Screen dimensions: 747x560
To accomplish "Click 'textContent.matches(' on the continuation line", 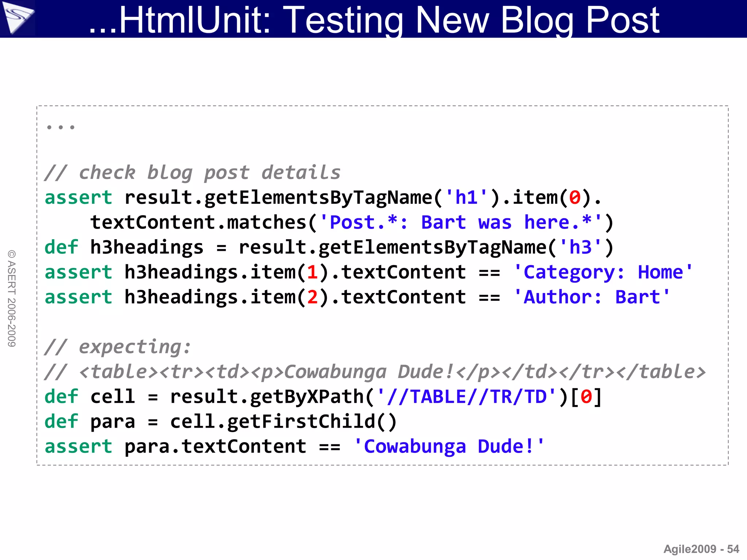I will [204, 222].
